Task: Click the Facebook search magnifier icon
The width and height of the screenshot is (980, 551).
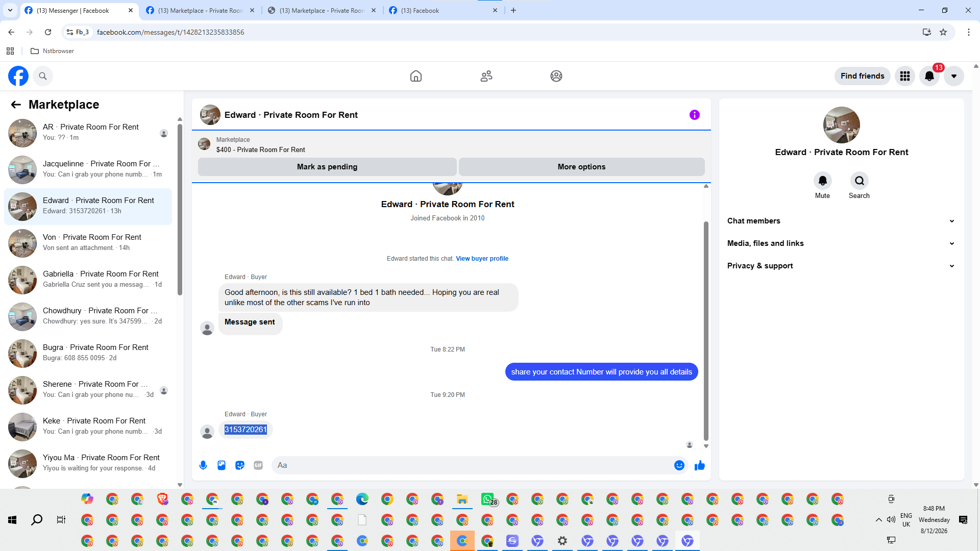Action: coord(43,76)
